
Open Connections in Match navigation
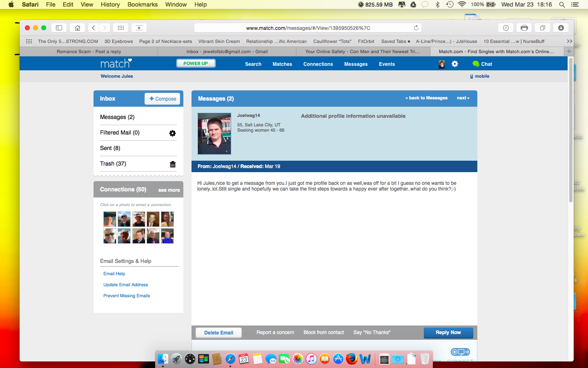coord(318,64)
